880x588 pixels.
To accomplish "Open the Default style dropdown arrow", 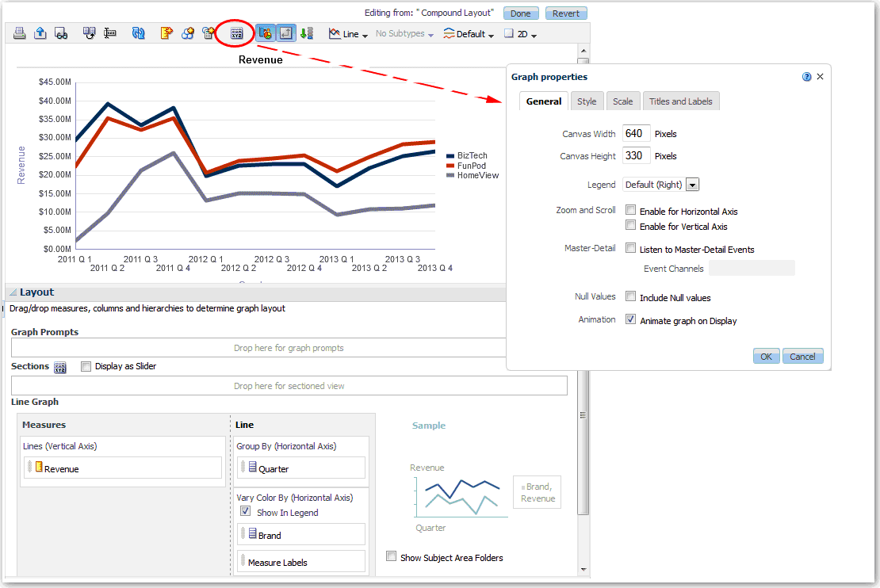I will coord(491,36).
